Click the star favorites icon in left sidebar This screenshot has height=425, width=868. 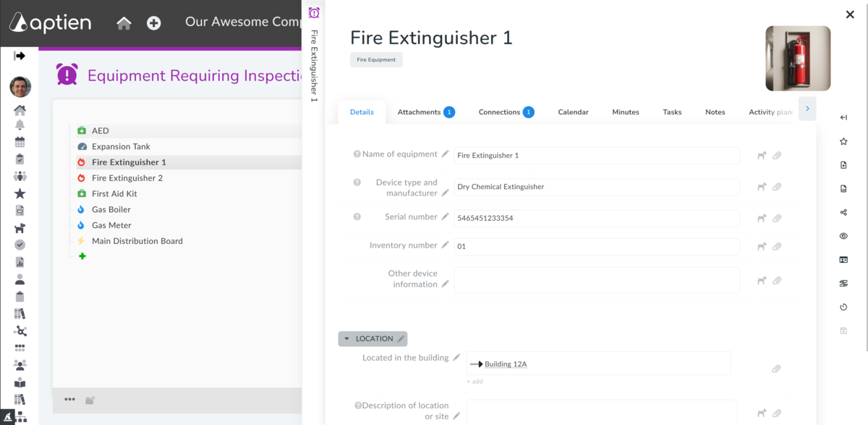pos(20,193)
